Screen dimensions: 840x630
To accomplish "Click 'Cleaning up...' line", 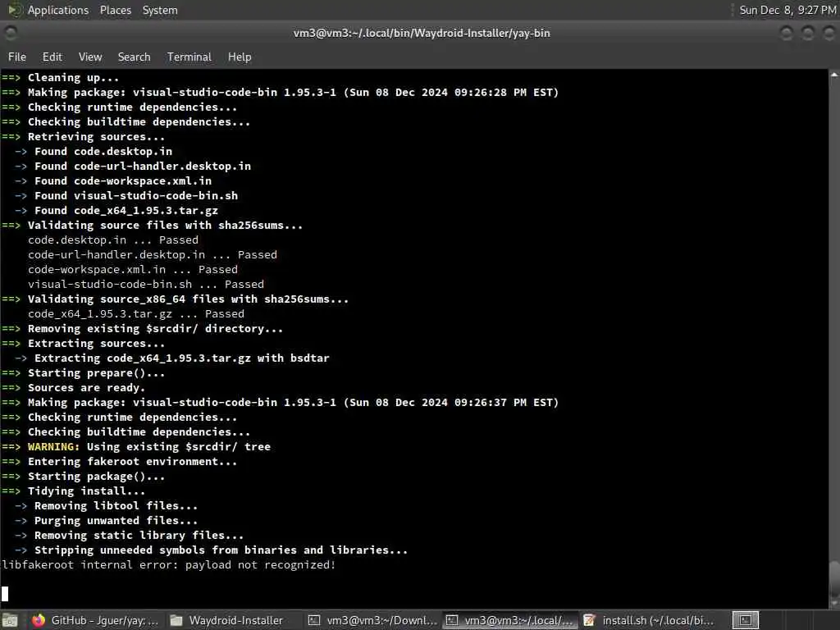I will pos(60,78).
